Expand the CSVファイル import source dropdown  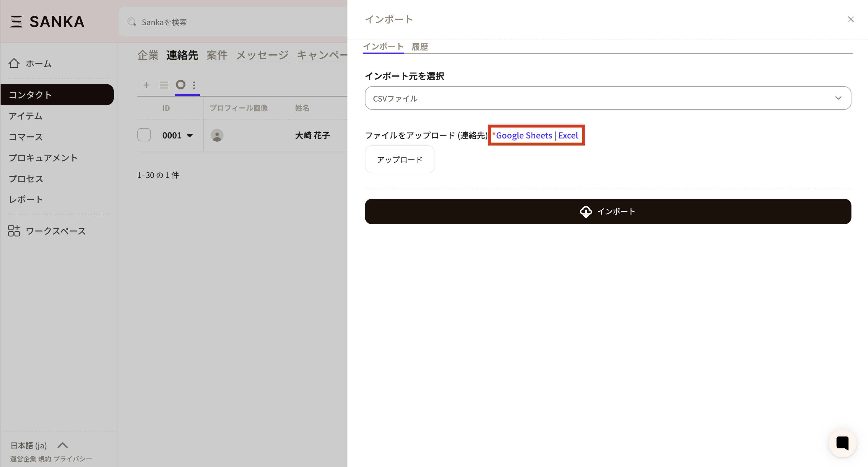[607, 98]
